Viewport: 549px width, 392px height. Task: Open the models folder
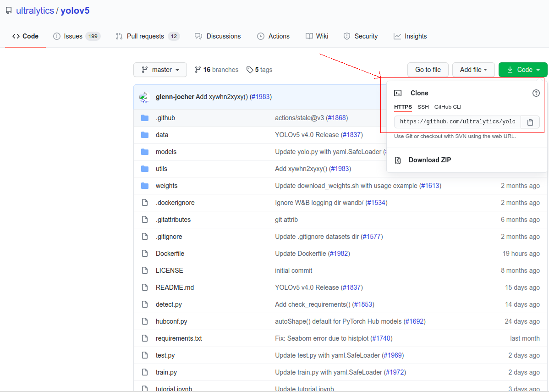click(166, 152)
